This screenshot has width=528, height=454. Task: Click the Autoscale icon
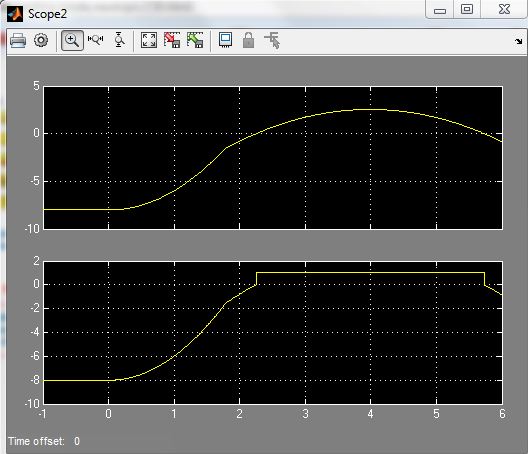[x=149, y=40]
